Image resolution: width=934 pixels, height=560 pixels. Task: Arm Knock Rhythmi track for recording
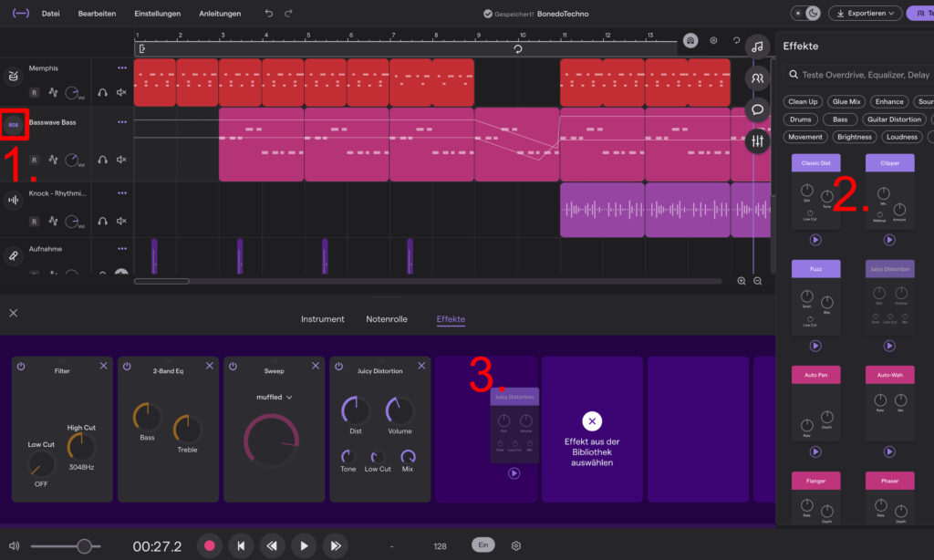tap(34, 222)
